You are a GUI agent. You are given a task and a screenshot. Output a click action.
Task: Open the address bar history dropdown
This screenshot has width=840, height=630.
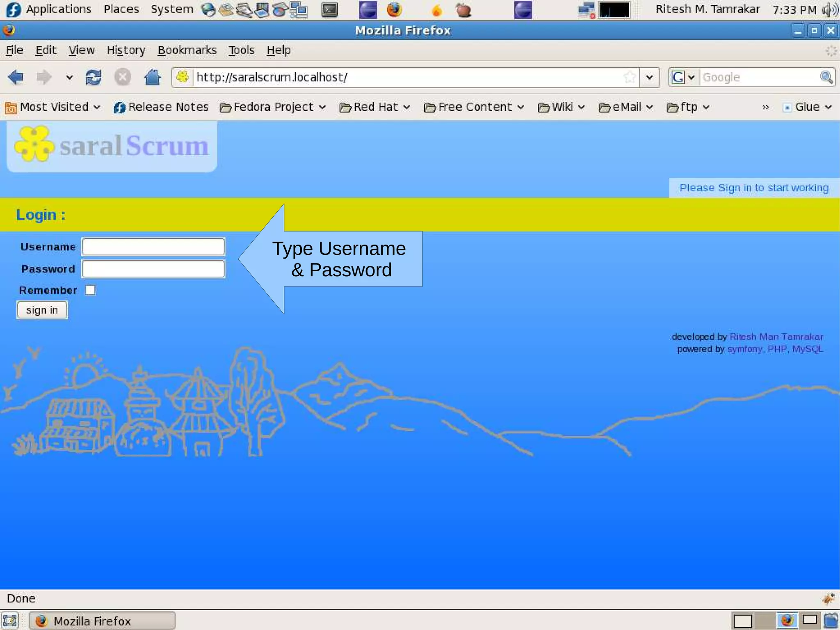[x=649, y=77]
